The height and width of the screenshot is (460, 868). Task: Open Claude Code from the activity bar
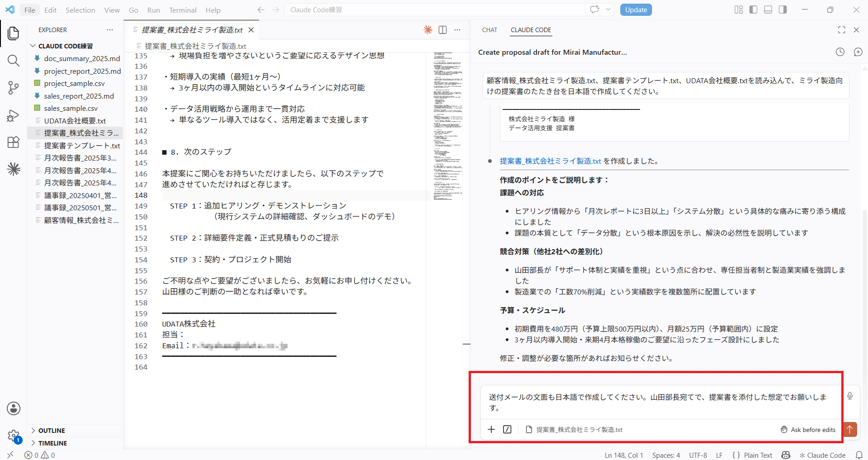click(14, 169)
